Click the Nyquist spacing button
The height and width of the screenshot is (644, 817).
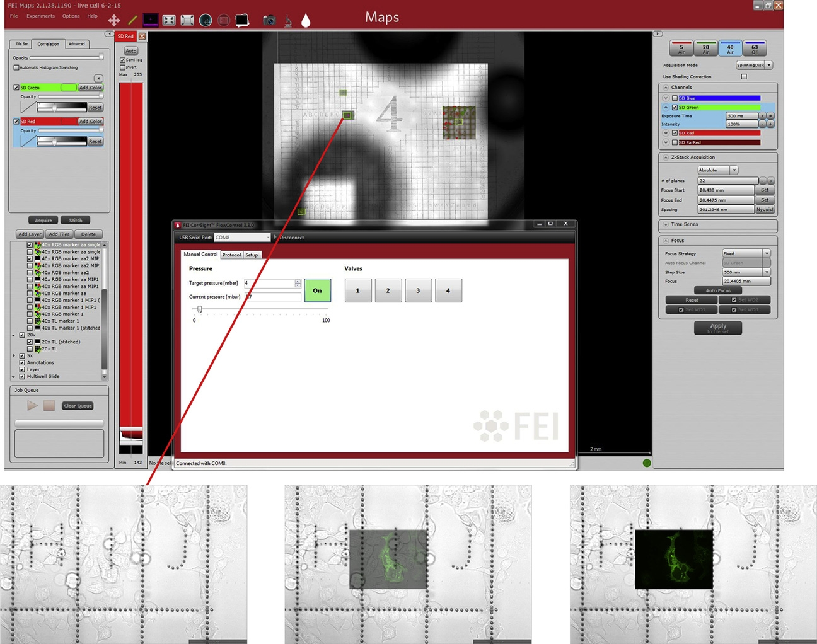[x=765, y=210]
